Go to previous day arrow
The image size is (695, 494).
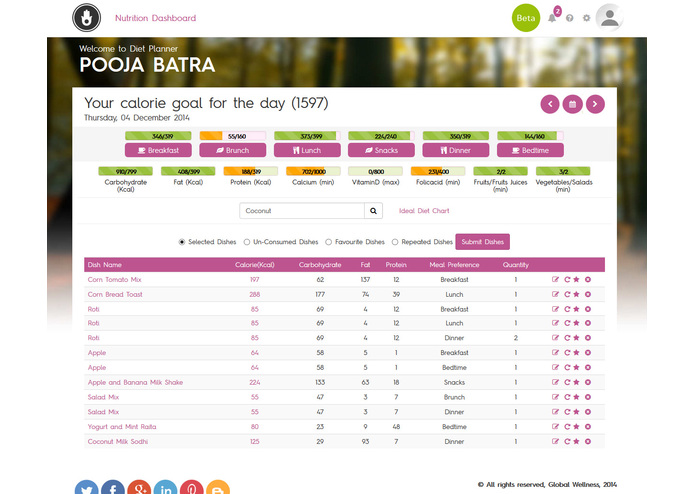[x=550, y=104]
